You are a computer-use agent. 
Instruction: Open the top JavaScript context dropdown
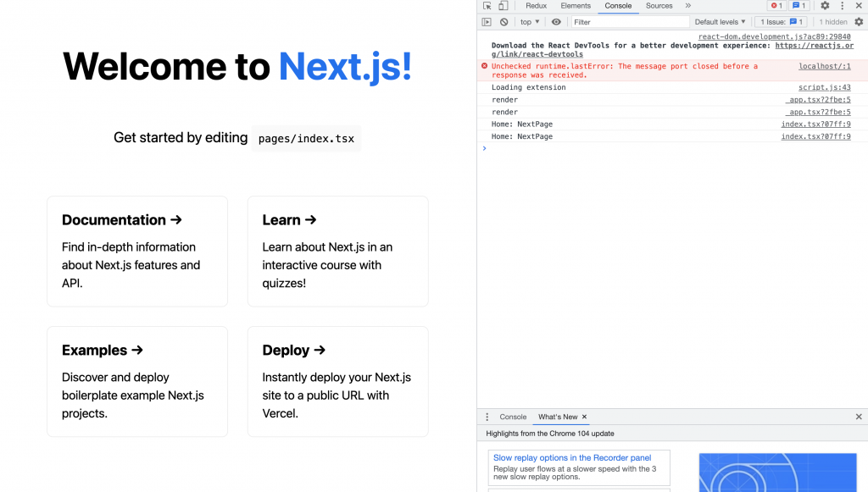[530, 22]
